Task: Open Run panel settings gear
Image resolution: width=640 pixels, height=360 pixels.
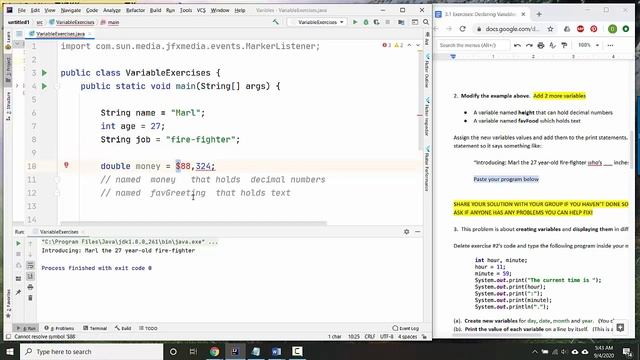Action: pyautogui.click(x=407, y=231)
